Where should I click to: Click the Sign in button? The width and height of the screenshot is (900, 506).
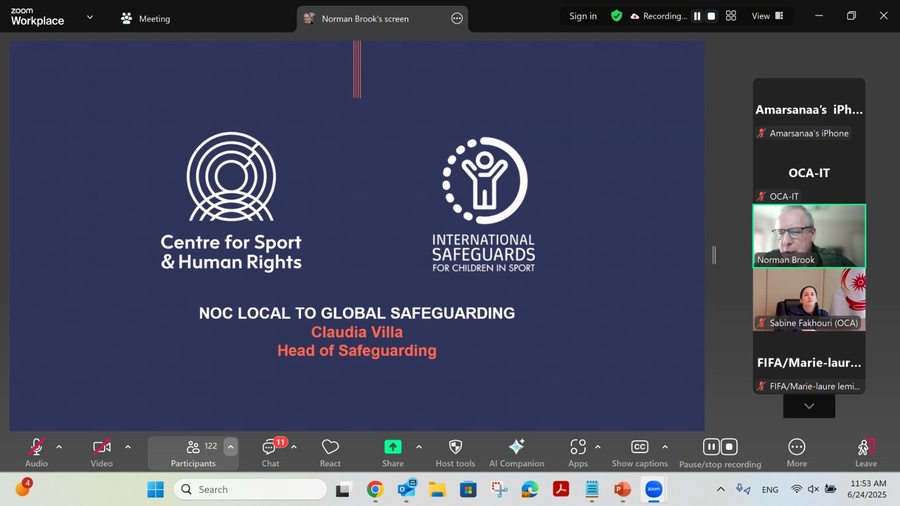pyautogui.click(x=583, y=16)
